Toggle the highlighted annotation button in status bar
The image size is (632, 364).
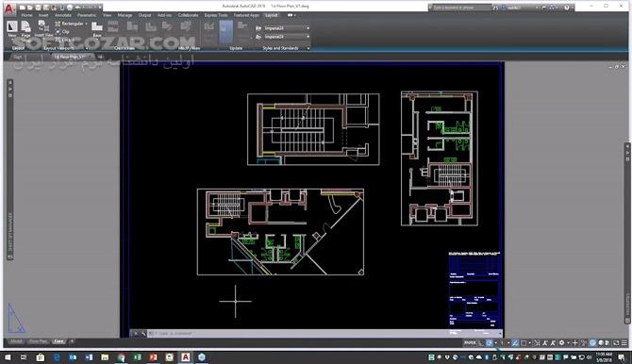pyautogui.click(x=515, y=343)
